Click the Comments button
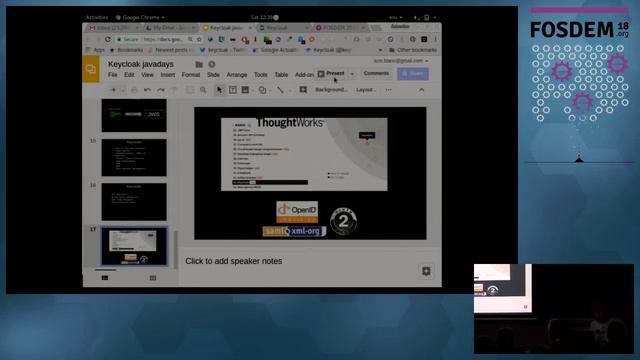640x360 pixels. click(x=376, y=73)
